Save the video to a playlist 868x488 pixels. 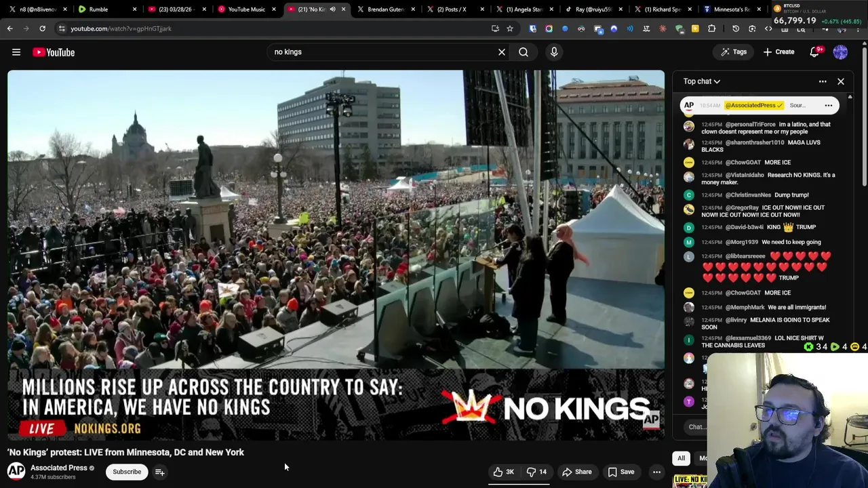[x=620, y=472]
